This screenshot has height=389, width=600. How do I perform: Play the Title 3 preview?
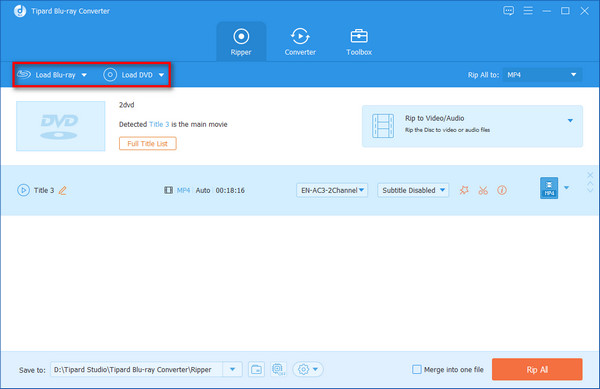click(23, 190)
